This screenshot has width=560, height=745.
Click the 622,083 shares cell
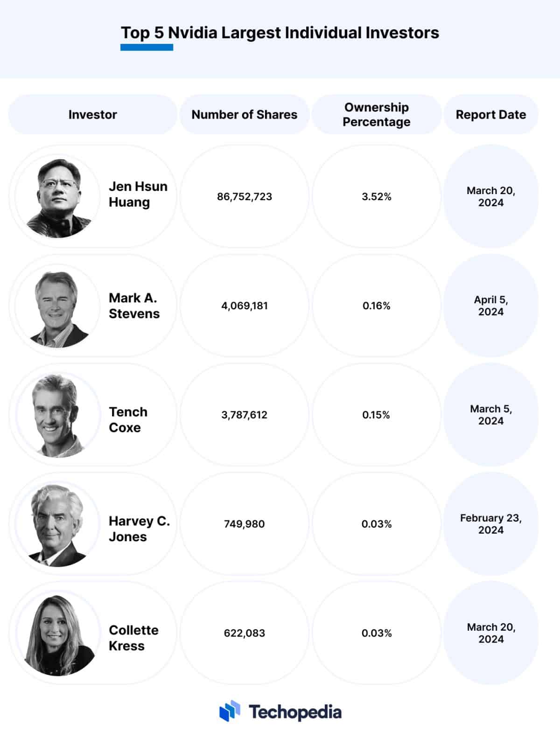(x=245, y=633)
